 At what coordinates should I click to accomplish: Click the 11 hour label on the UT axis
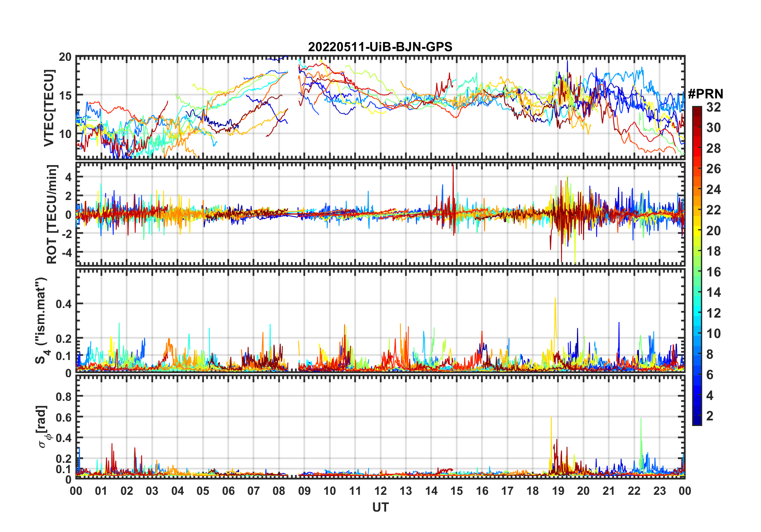coord(355,491)
